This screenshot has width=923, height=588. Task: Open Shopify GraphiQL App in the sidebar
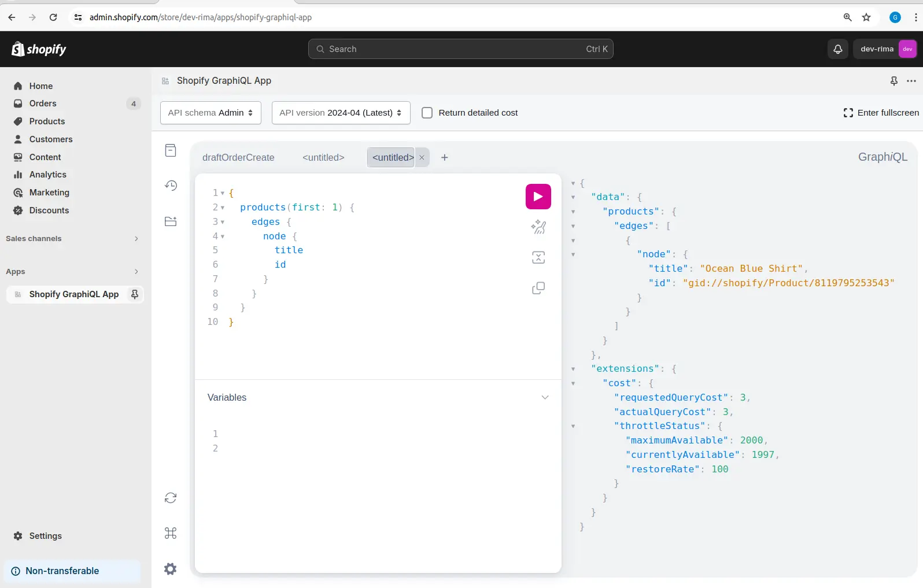pyautogui.click(x=74, y=294)
